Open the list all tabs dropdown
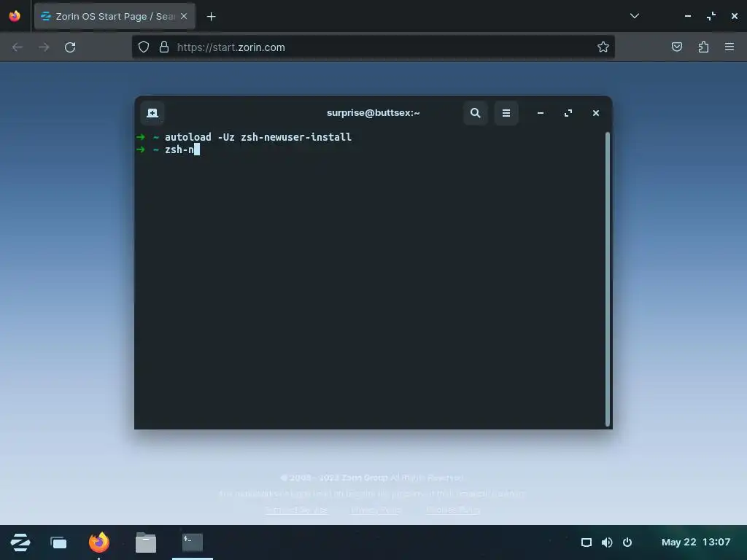The width and height of the screenshot is (747, 560). 634,16
